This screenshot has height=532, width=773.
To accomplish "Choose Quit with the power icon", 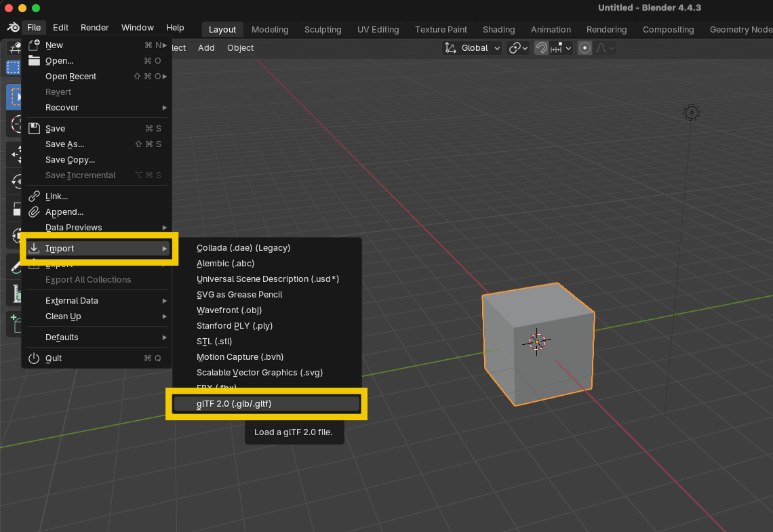I will pos(96,359).
